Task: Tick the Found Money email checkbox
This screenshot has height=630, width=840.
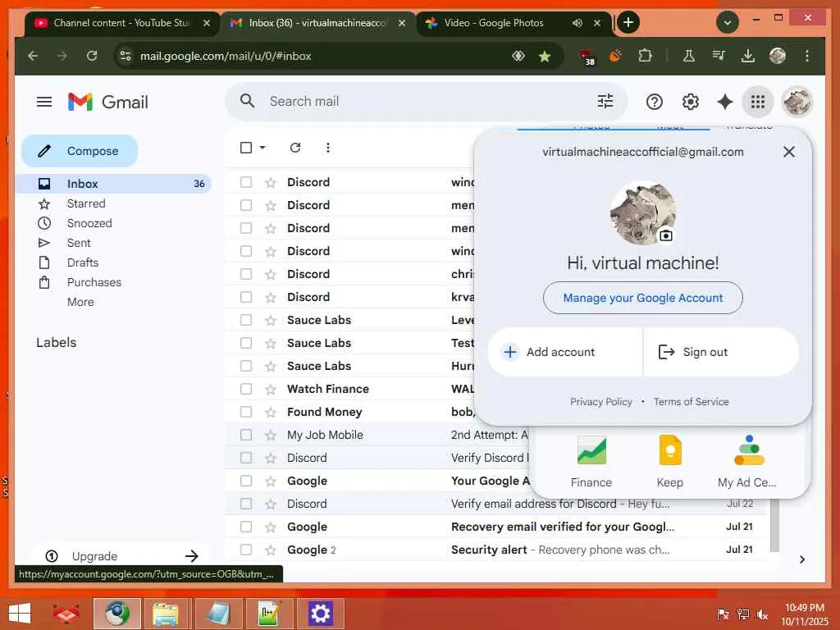Action: coord(246,412)
